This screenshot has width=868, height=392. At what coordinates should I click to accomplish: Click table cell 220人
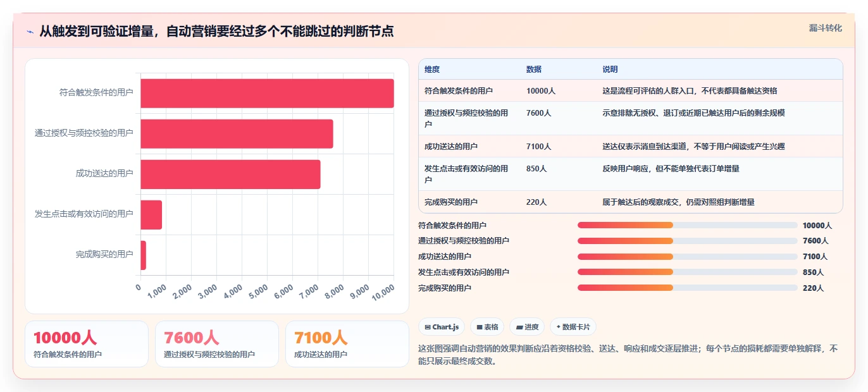[x=536, y=202]
